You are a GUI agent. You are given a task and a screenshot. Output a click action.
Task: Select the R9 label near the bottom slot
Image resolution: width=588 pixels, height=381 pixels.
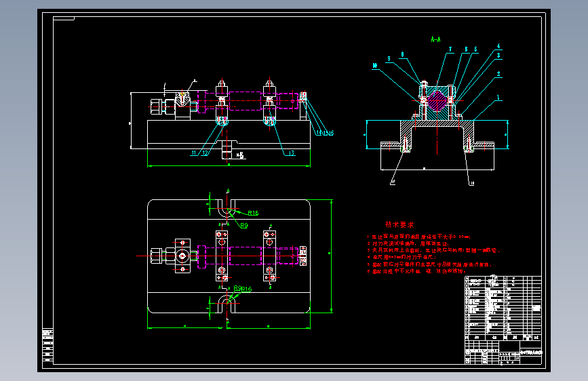click(237, 288)
